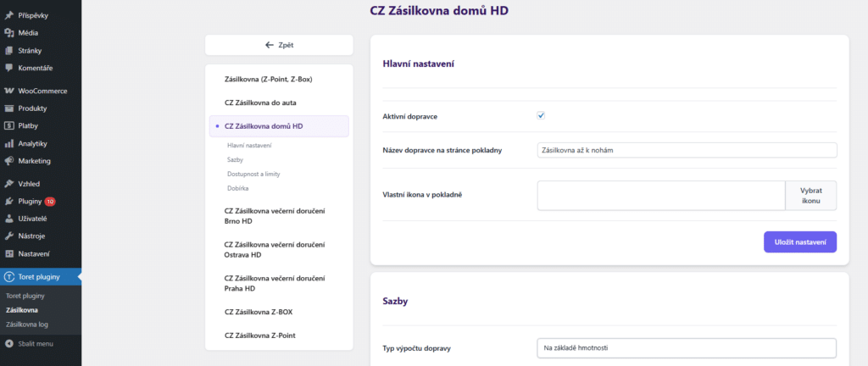Open Typ výpočtu dopravy dropdown

687,348
